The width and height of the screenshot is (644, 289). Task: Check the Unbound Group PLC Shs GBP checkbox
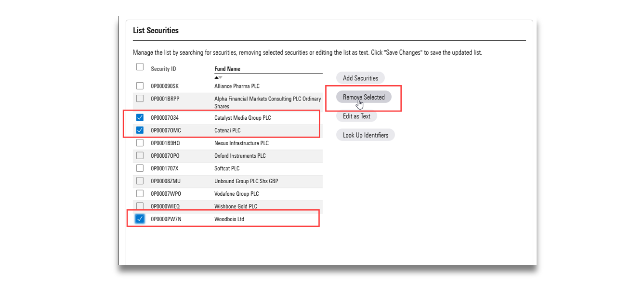(140, 181)
